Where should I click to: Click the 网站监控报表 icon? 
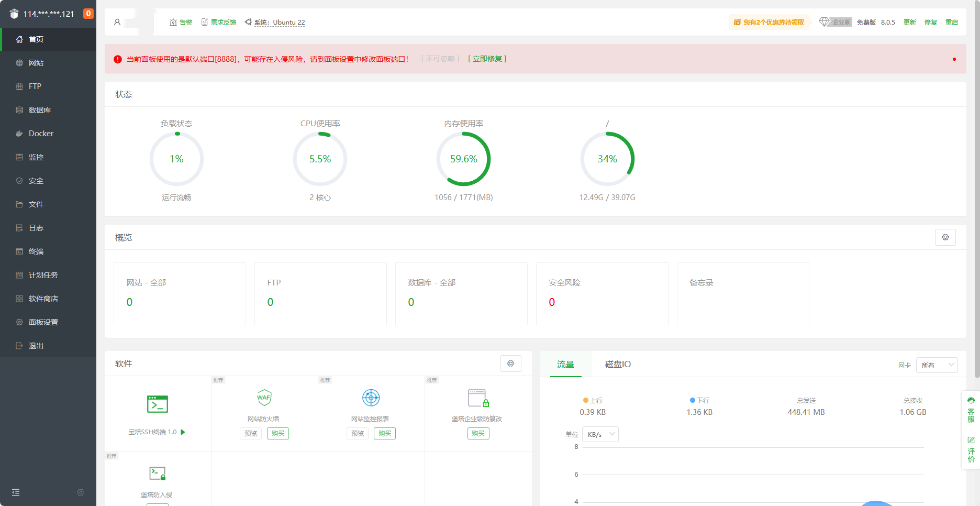pos(371,398)
